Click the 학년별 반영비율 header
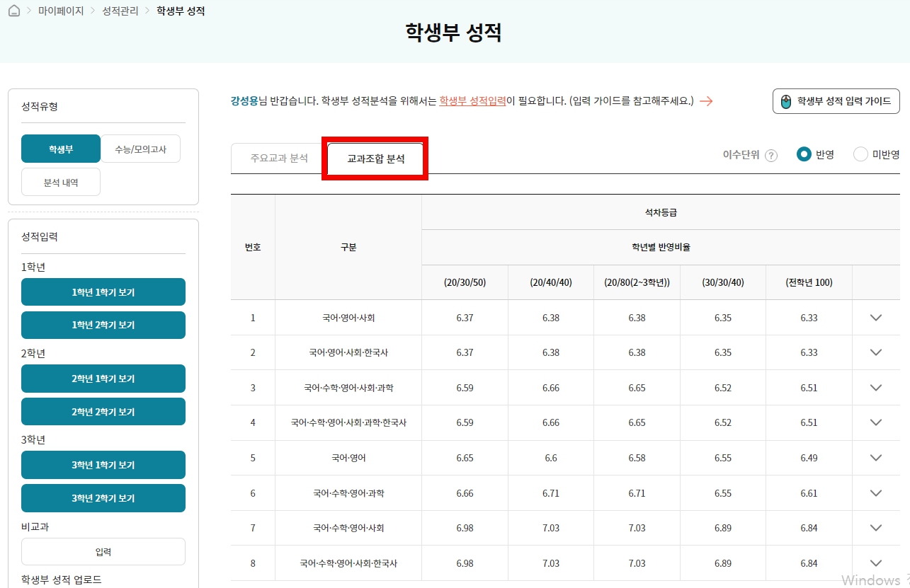 pos(661,247)
